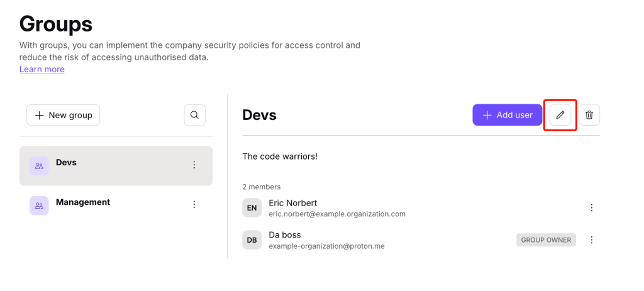Create a New group
The height and width of the screenshot is (291, 644).
coord(64,116)
